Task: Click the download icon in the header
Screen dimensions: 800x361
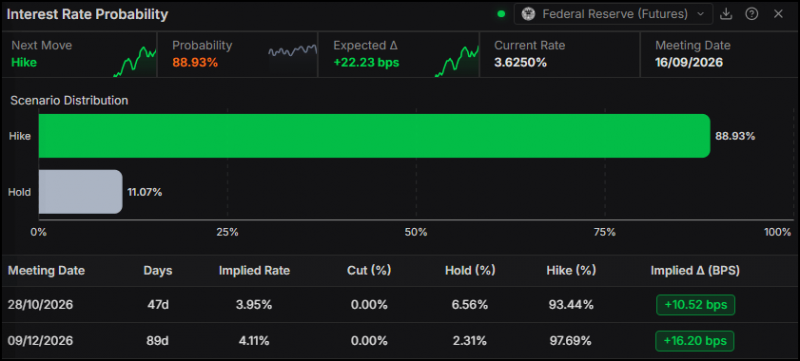Action: tap(726, 14)
